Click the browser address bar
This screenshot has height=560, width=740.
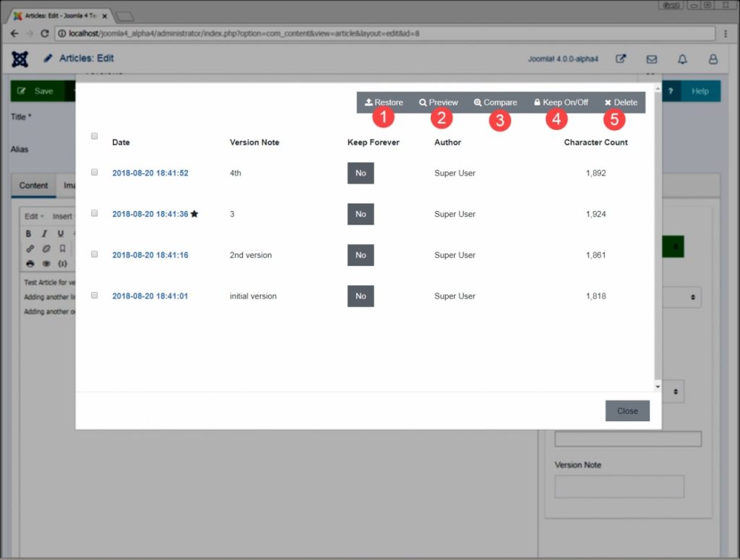[x=385, y=33]
